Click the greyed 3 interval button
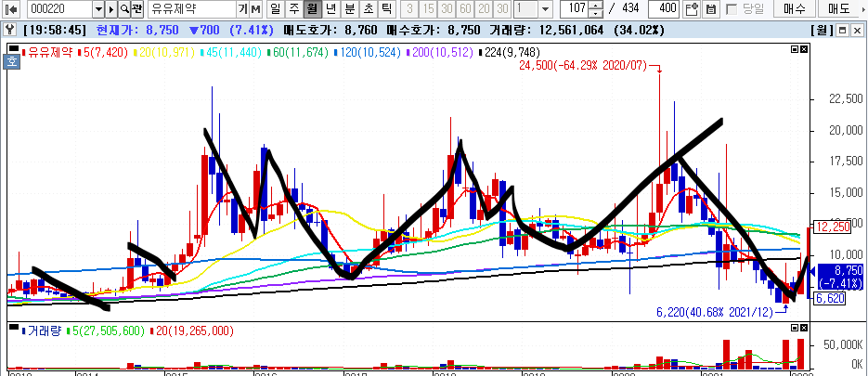Image resolution: width=868 pixels, height=376 pixels. pos(409,9)
